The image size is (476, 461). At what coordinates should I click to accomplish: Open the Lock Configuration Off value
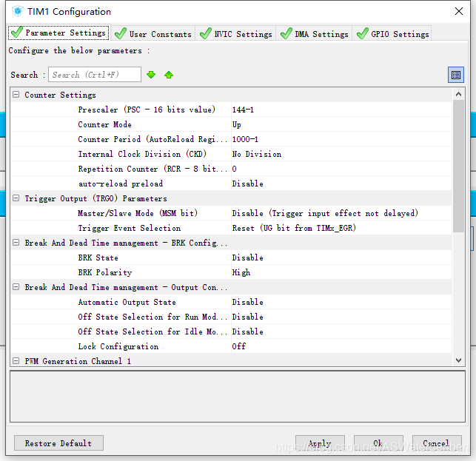pyautogui.click(x=341, y=346)
